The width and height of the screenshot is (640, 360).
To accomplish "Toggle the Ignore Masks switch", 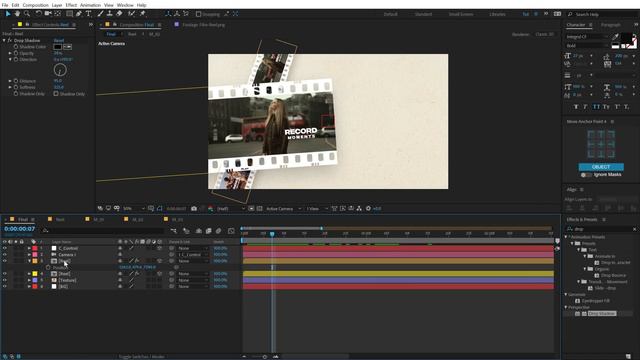I will (586, 175).
